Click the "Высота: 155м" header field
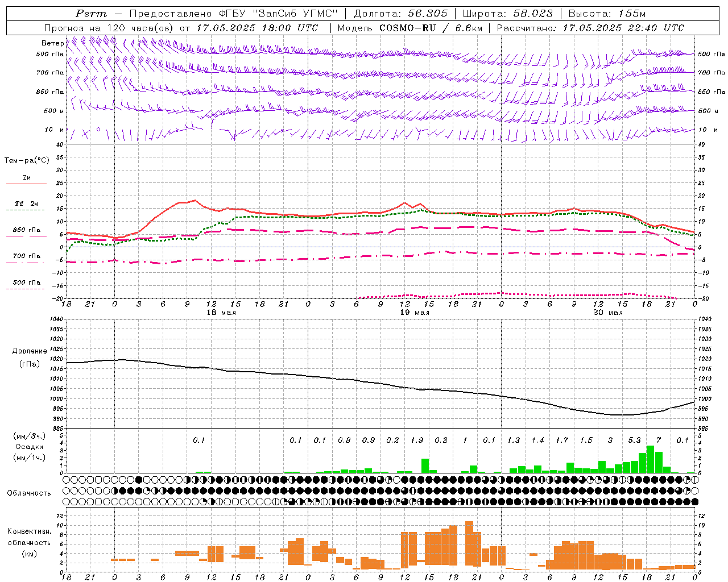The height and width of the screenshot is (582, 728). [607, 14]
